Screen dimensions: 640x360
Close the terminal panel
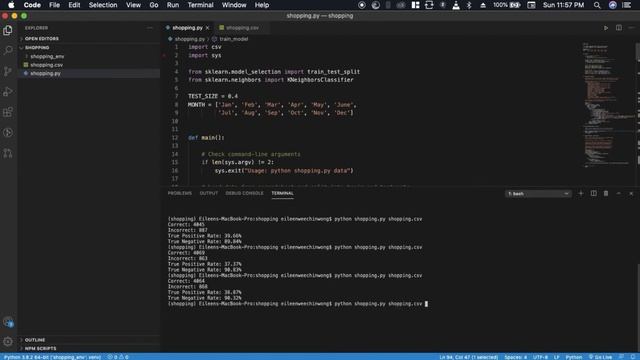click(631, 193)
